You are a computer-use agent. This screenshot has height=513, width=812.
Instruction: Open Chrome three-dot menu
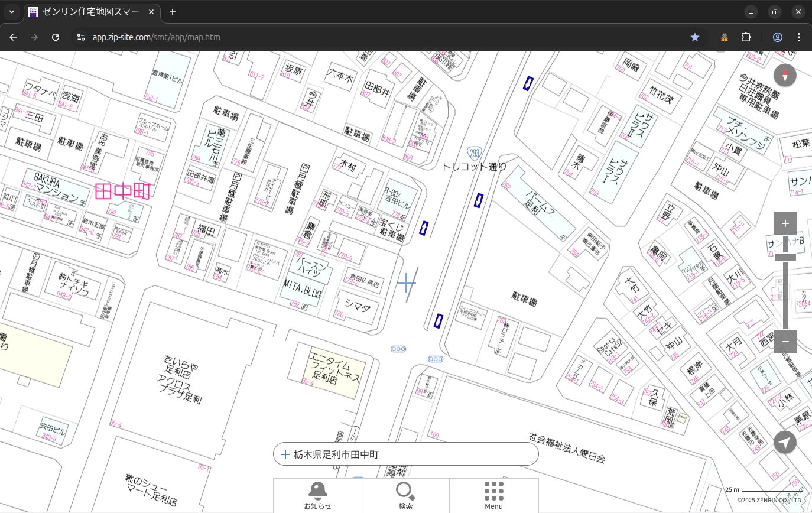tap(799, 37)
